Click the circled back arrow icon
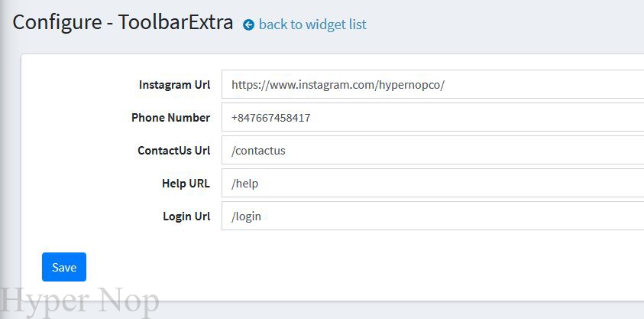Image resolution: width=644 pixels, height=319 pixels. [248, 25]
